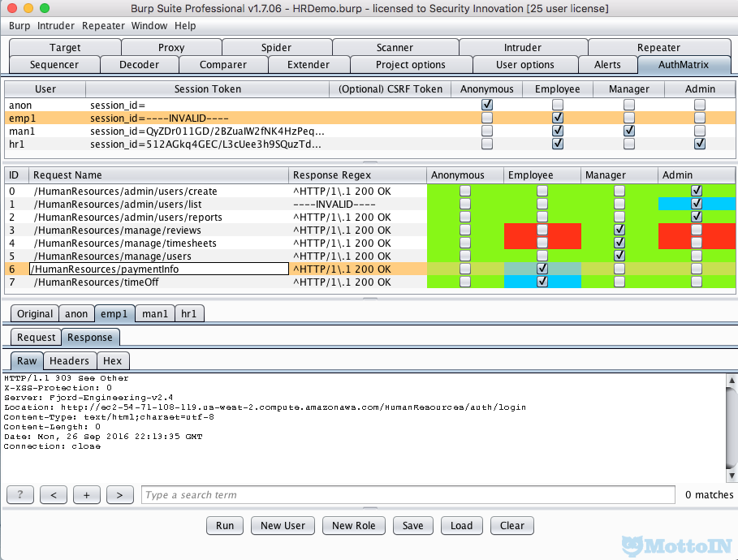Go to previous search match button

pyautogui.click(x=54, y=494)
